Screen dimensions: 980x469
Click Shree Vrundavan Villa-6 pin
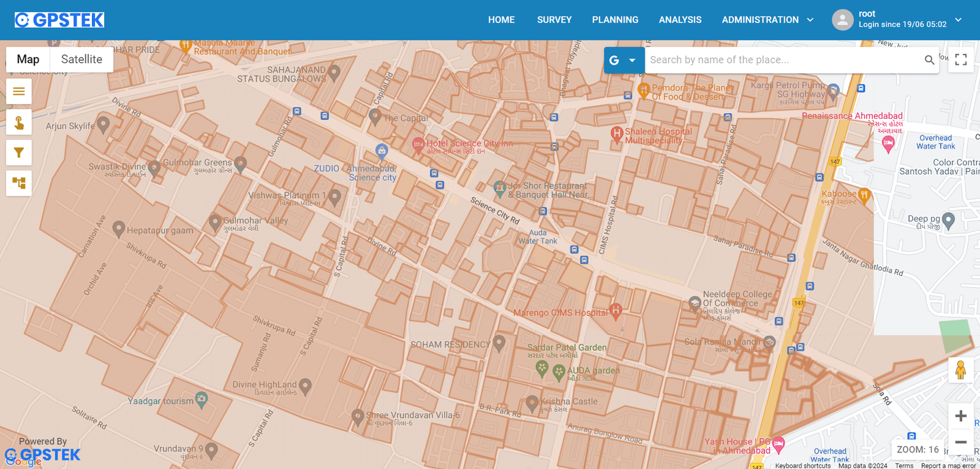pos(358,417)
